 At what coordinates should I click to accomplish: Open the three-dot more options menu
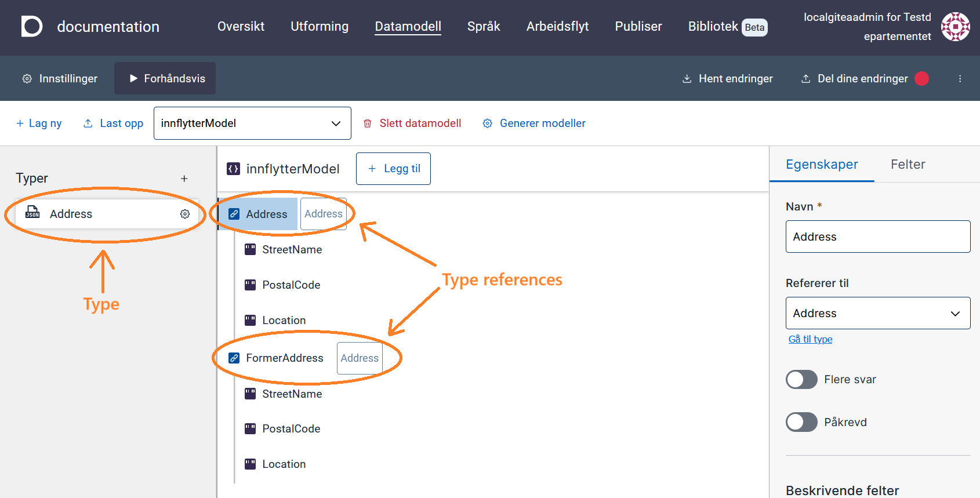point(960,79)
